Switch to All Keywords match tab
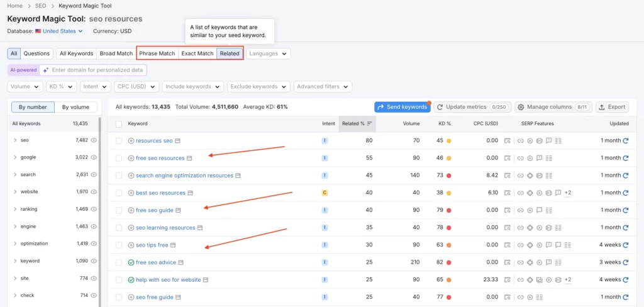This screenshot has height=307, width=644. 76,53
